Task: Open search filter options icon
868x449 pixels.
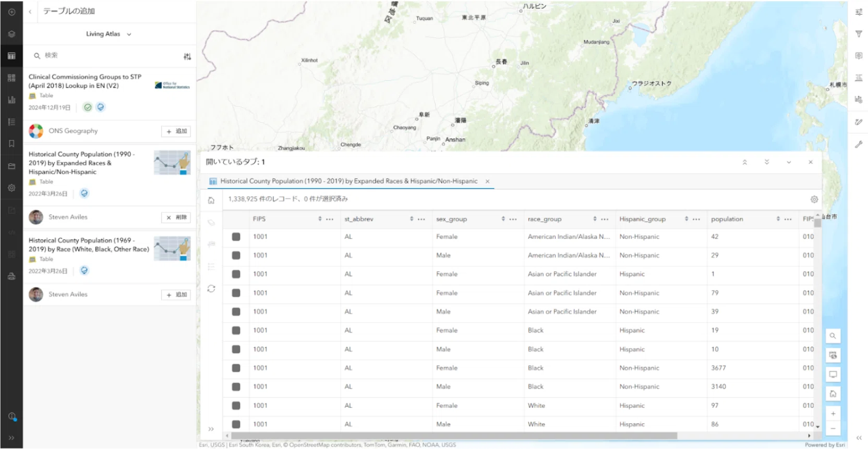Action: (187, 56)
